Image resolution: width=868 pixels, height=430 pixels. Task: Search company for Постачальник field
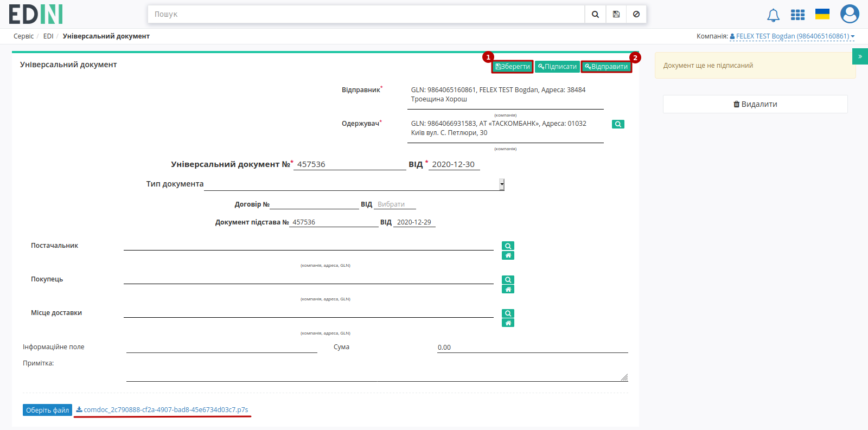tap(508, 246)
